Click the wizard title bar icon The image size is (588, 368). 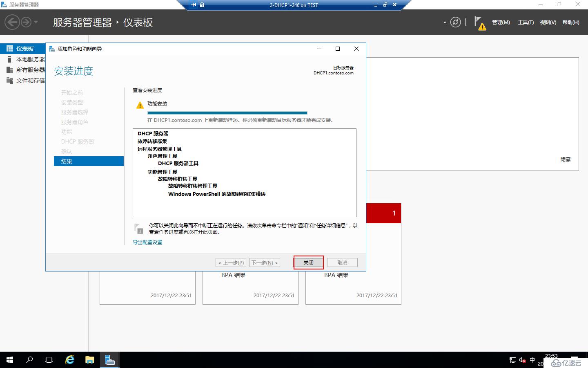[52, 49]
